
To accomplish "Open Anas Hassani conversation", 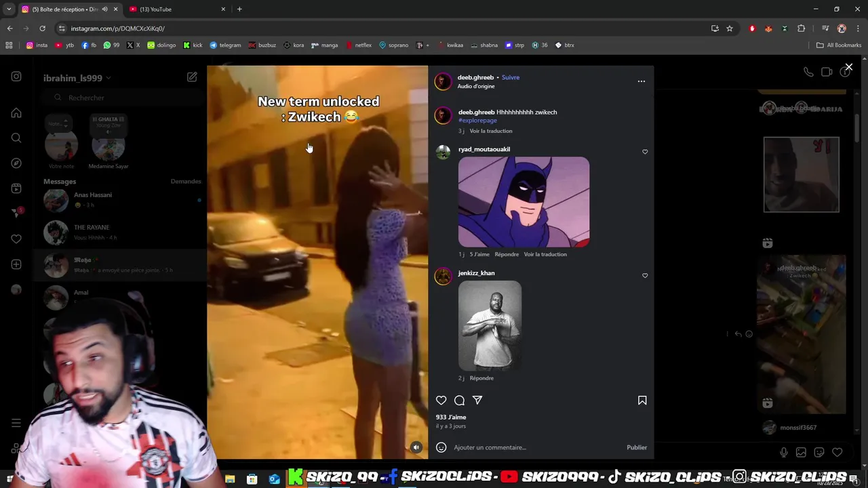I will click(x=119, y=200).
